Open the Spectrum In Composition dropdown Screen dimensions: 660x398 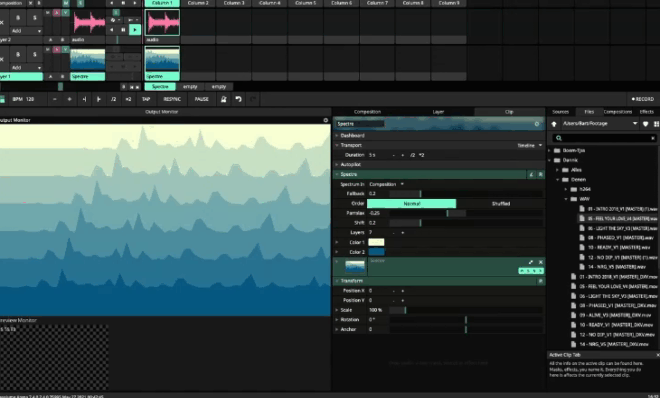[x=386, y=184]
